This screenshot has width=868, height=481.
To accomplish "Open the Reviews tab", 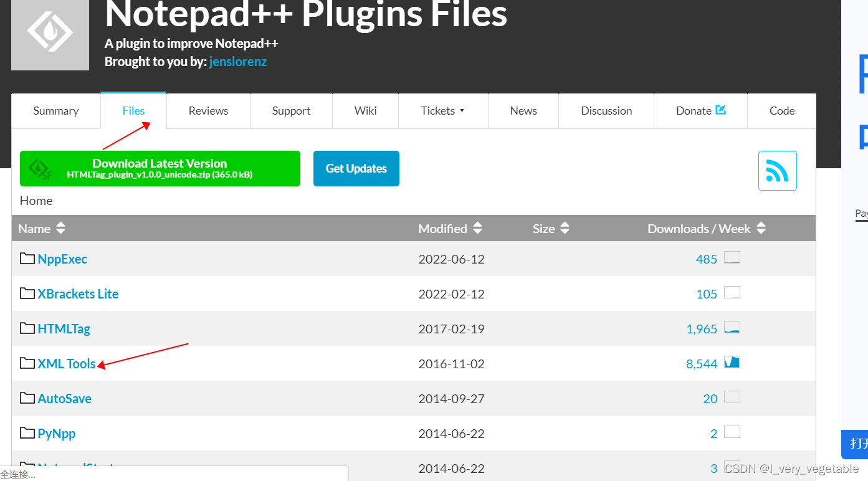I will 208,111.
